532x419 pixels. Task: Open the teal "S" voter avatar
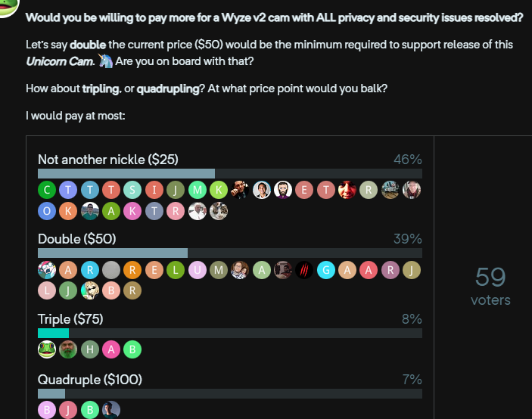coord(132,190)
